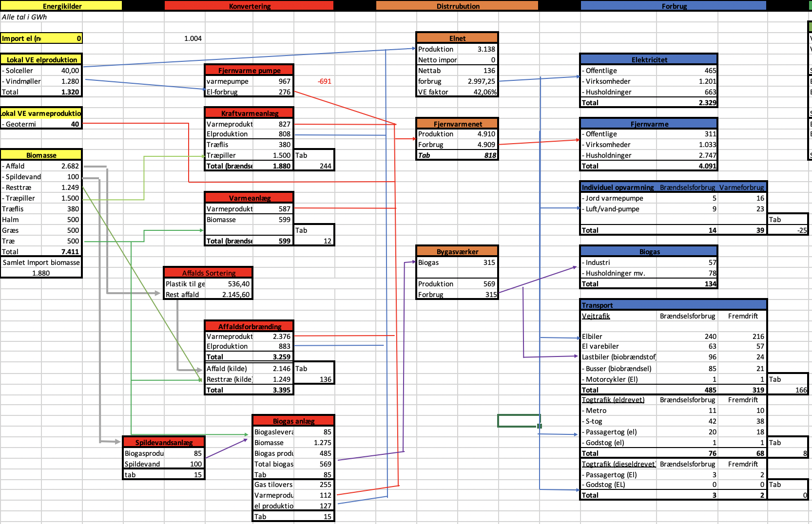The height and width of the screenshot is (524, 812).
Task: Select the Fjernvarme blue header
Action: coord(649,124)
